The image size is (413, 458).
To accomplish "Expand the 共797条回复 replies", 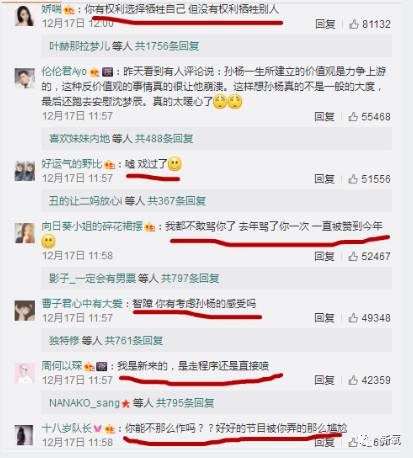I will click(x=190, y=278).
